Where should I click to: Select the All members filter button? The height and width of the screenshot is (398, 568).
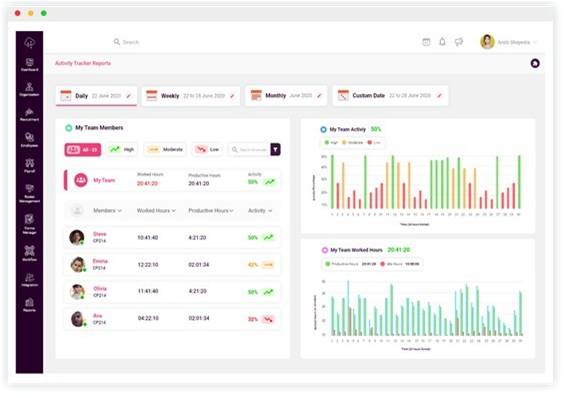tap(83, 150)
